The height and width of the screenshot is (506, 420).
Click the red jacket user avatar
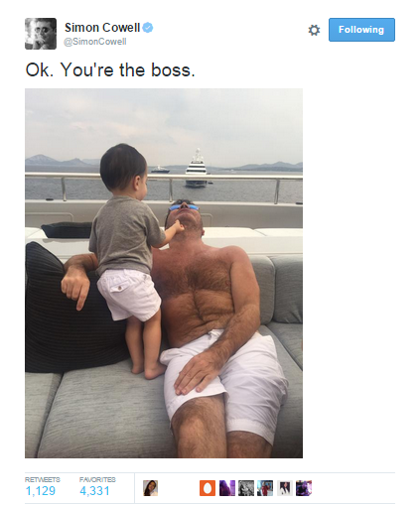point(265,488)
